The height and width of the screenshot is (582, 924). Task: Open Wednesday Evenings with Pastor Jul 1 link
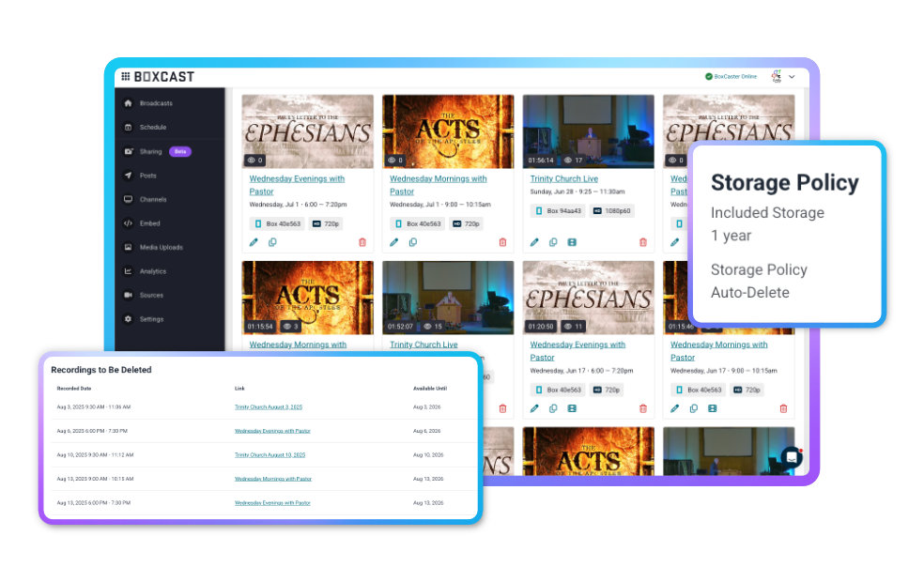coord(297,185)
